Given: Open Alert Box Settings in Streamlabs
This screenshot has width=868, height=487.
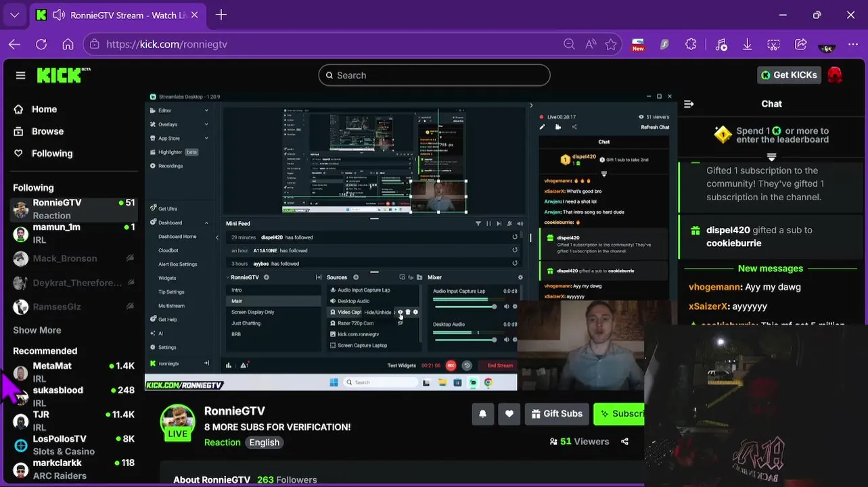Looking at the screenshot, I should [178, 264].
